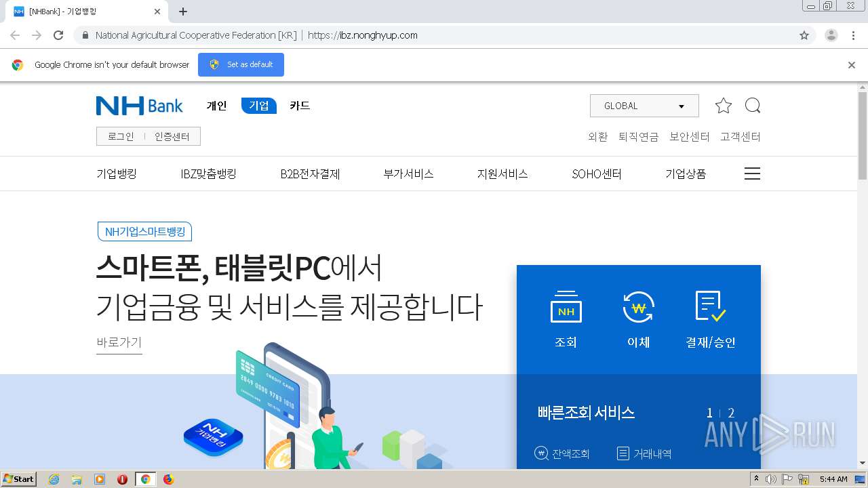Open the 기업상품 menu

coord(686,174)
